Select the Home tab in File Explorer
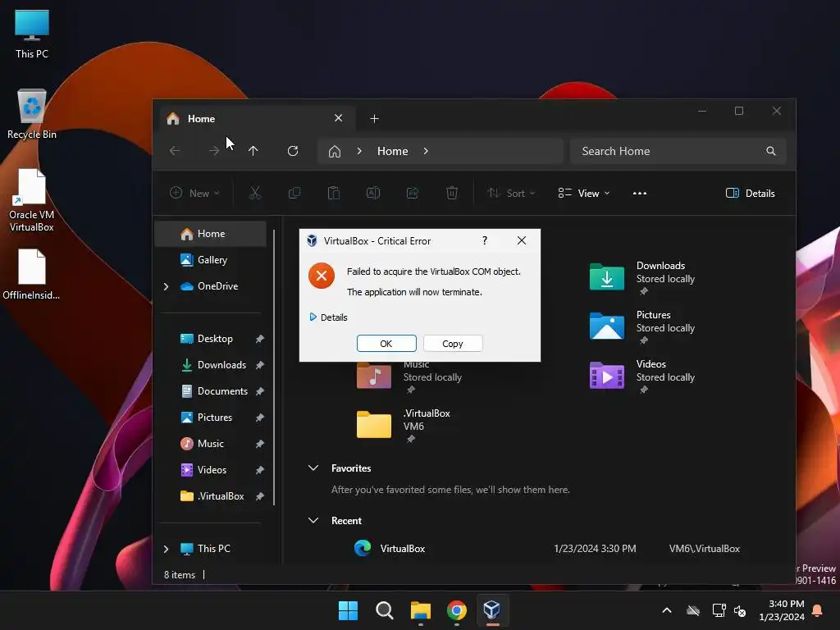This screenshot has height=630, width=840. pyautogui.click(x=257, y=118)
